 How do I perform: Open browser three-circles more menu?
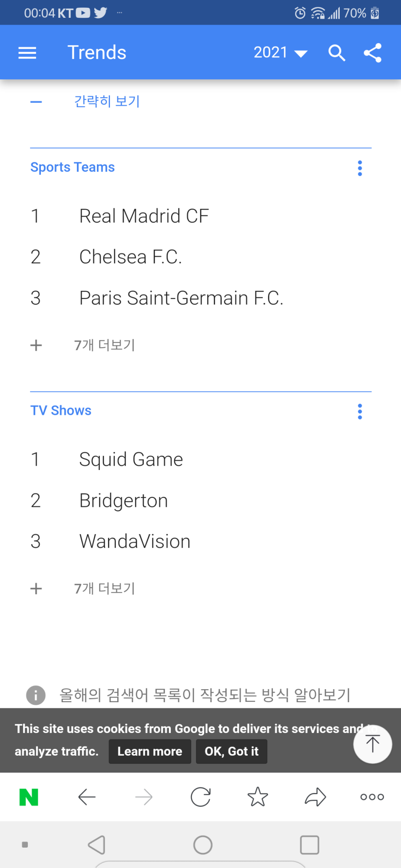pos(372,797)
